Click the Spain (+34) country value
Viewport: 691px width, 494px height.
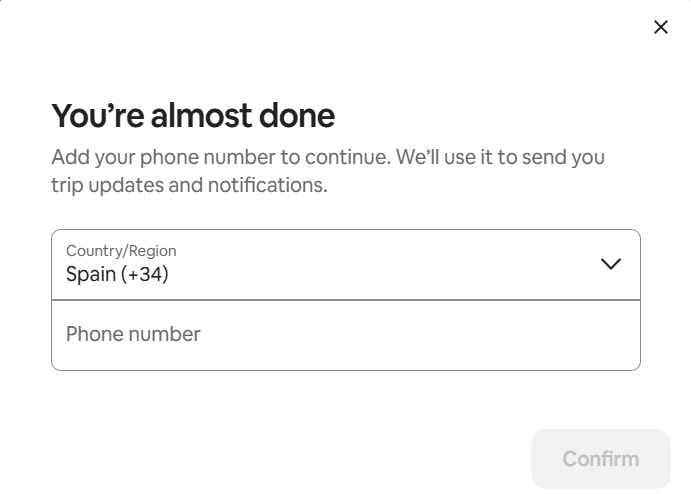coord(117,274)
